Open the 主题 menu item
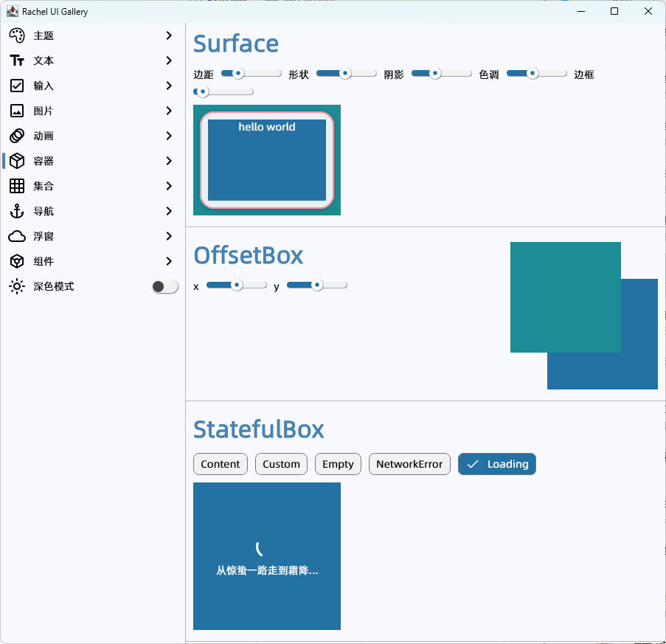Screen dimensions: 666x644 91,35
